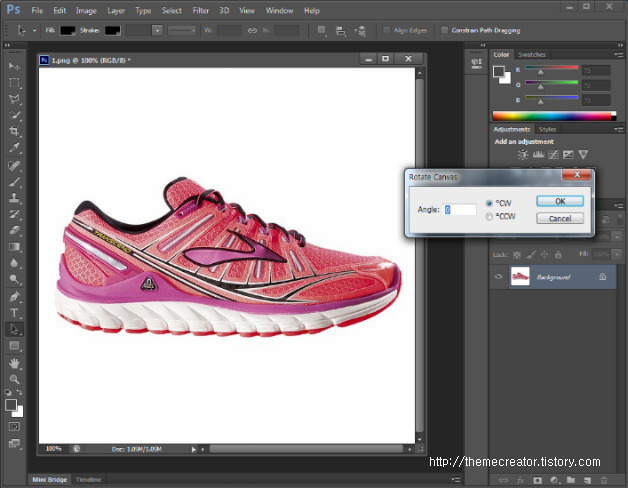
Task: Select the Quick Selection tool
Action: click(x=14, y=115)
